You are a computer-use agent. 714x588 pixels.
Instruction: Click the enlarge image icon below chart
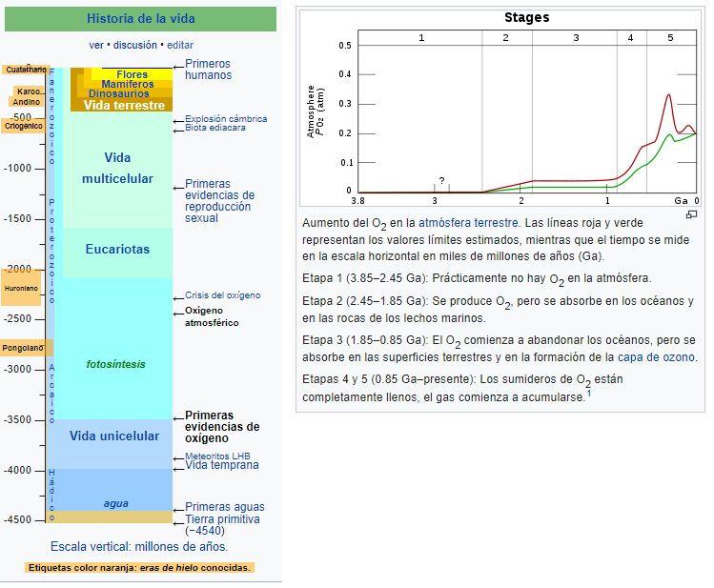tap(691, 214)
